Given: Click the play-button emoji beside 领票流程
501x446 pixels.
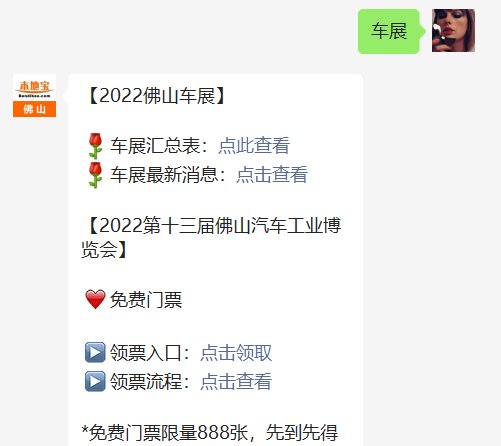Looking at the screenshot, I should tap(95, 381).
